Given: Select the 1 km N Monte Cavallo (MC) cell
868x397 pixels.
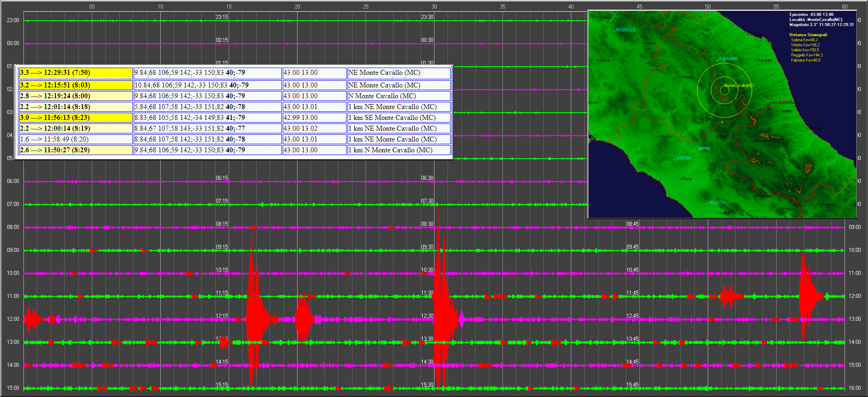Looking at the screenshot, I should 399,150.
